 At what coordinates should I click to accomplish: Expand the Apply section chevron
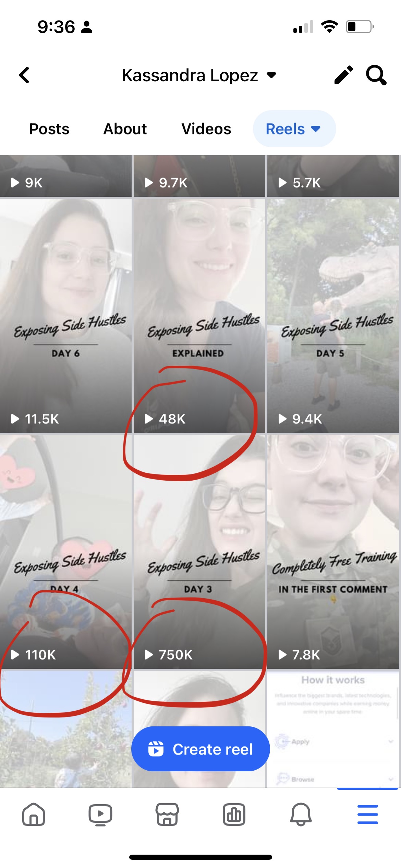pos(390,742)
